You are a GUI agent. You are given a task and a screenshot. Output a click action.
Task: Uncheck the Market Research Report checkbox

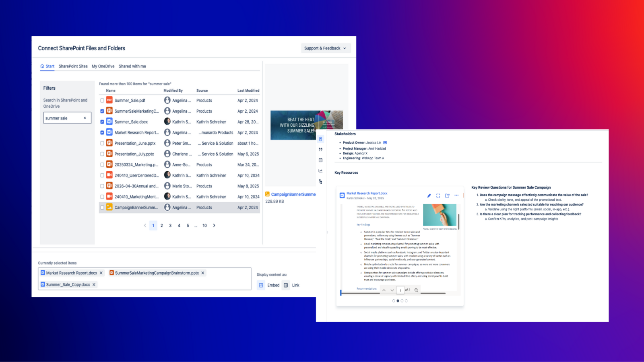click(102, 133)
